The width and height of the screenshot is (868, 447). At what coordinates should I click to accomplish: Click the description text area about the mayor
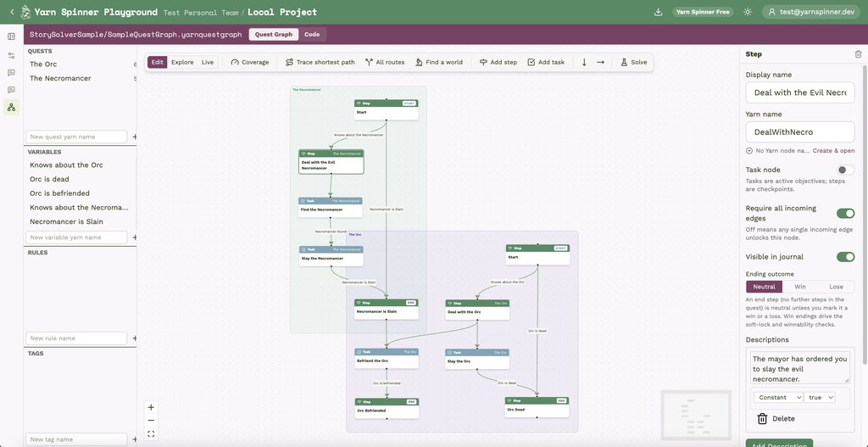(800, 366)
